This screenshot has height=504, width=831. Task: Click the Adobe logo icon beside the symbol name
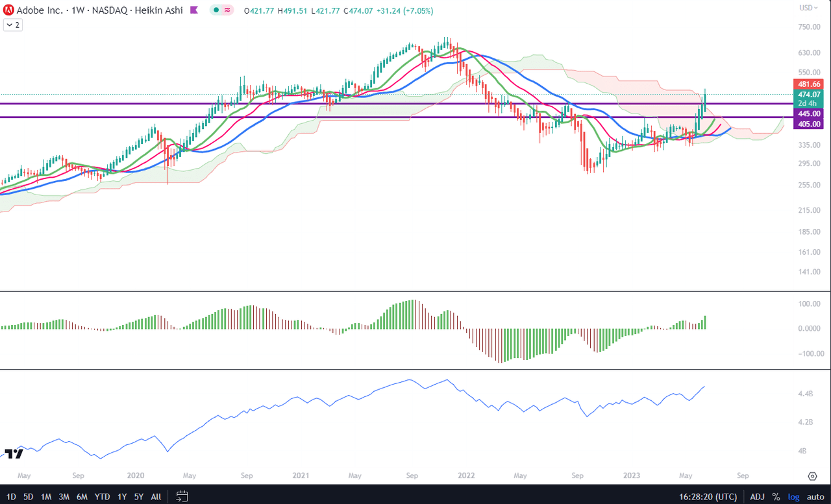pyautogui.click(x=9, y=10)
